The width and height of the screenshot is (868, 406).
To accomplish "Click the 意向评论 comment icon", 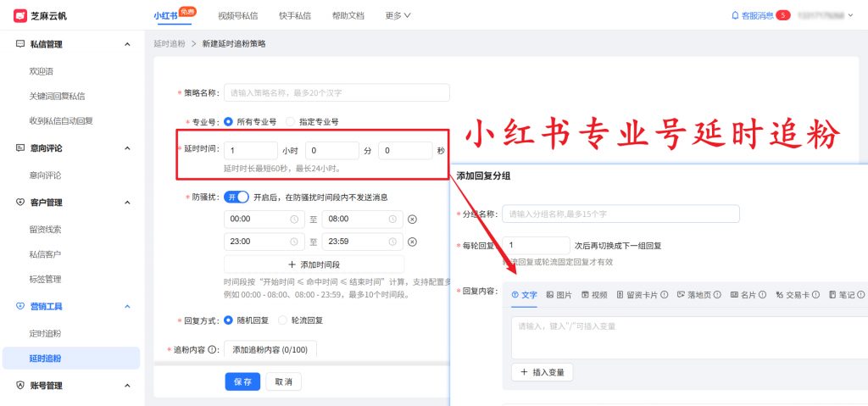I will tap(20, 147).
